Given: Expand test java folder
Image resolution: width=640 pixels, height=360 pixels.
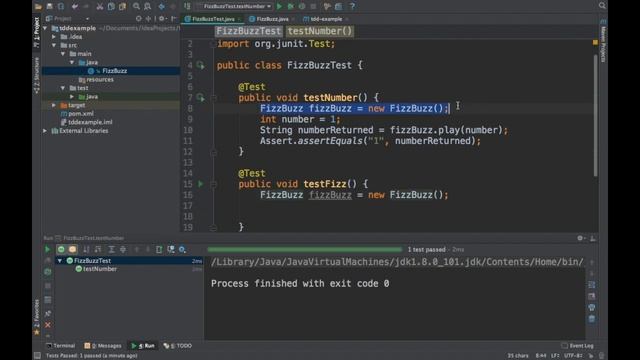Looking at the screenshot, I should click(72, 97).
